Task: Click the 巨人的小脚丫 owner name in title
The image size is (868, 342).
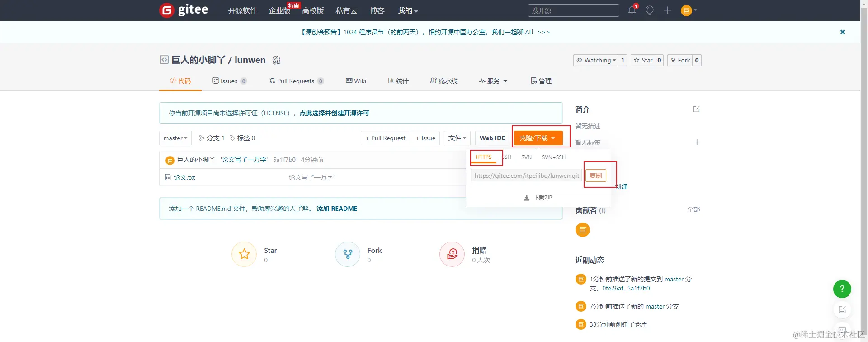Action: point(198,60)
